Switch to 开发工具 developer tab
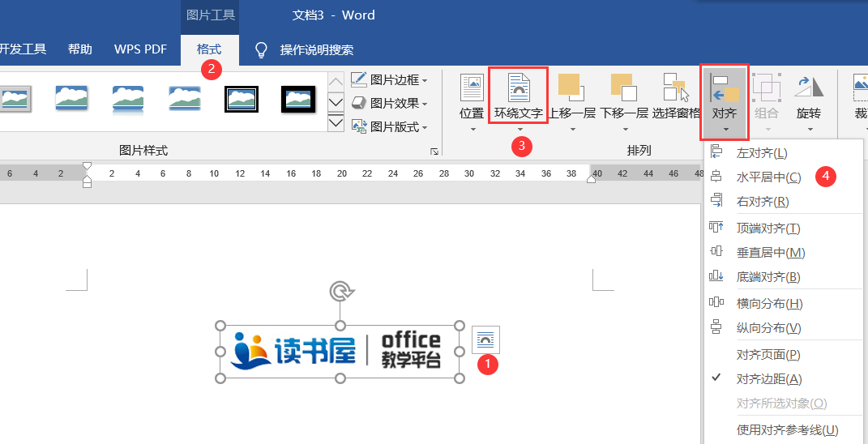The width and height of the screenshot is (868, 444). pos(22,49)
